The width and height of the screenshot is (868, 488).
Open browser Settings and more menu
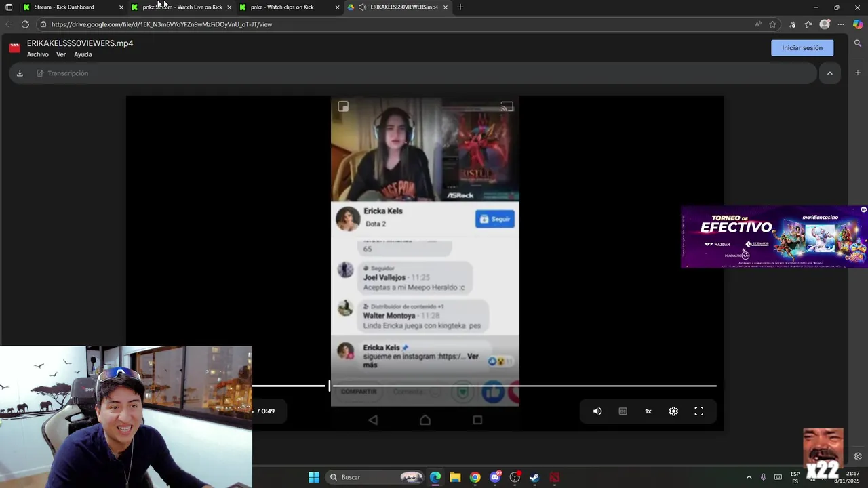click(841, 24)
